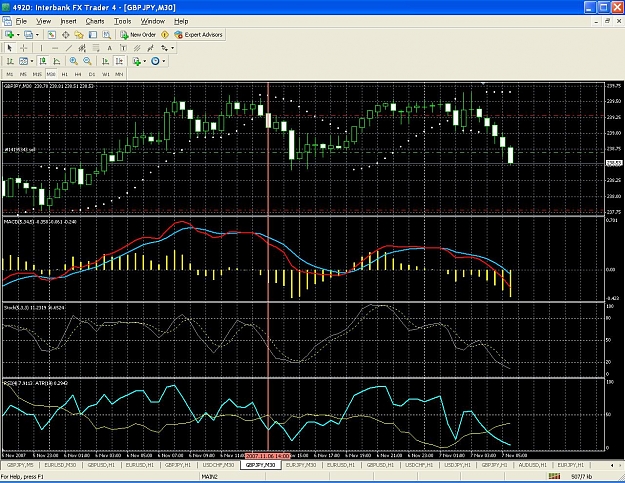
Task: Switch to the USDCHF,M30 chart tab
Action: (x=218, y=465)
